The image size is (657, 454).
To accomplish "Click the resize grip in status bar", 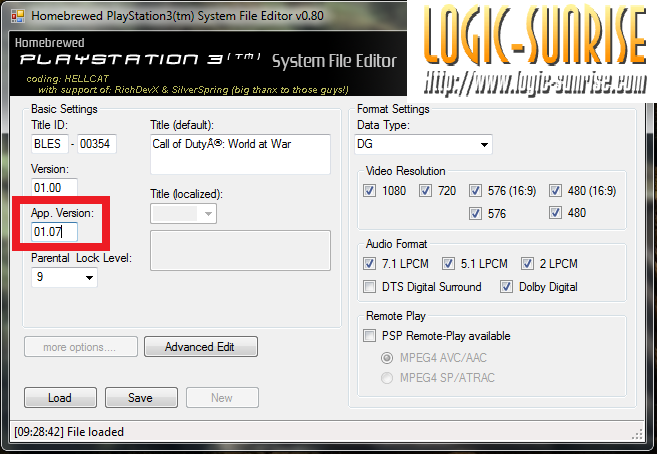I will click(637, 434).
